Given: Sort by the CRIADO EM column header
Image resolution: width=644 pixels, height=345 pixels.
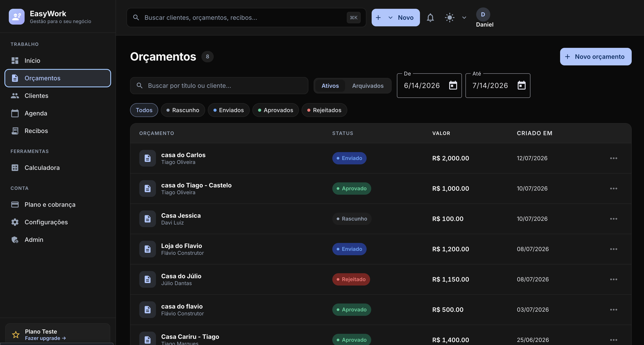Looking at the screenshot, I should click(x=534, y=133).
